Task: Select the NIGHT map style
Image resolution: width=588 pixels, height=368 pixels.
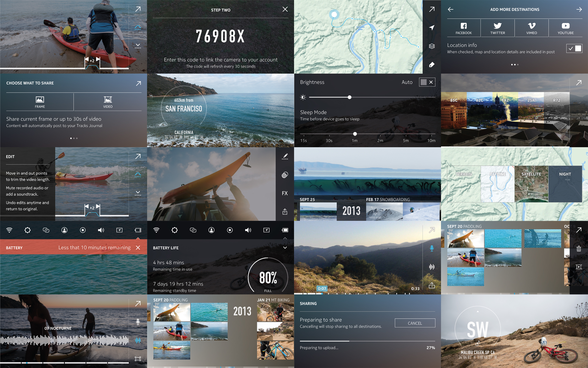Action: coord(565,184)
